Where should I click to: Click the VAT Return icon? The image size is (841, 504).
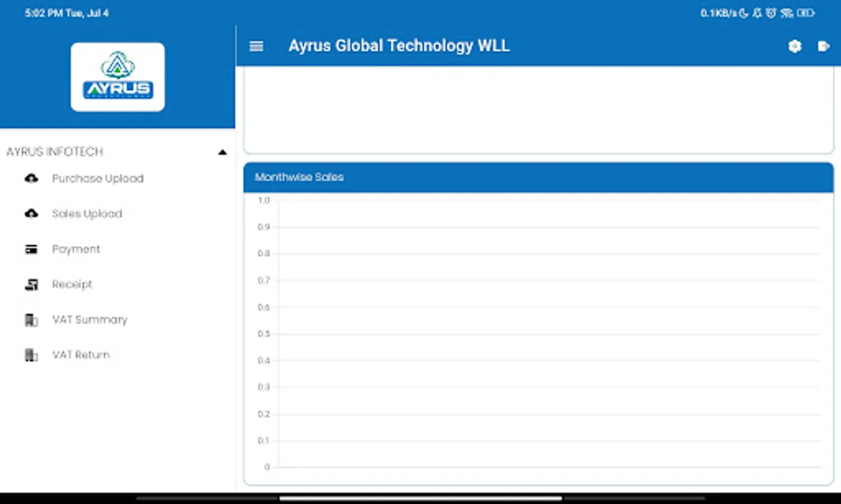tap(31, 355)
